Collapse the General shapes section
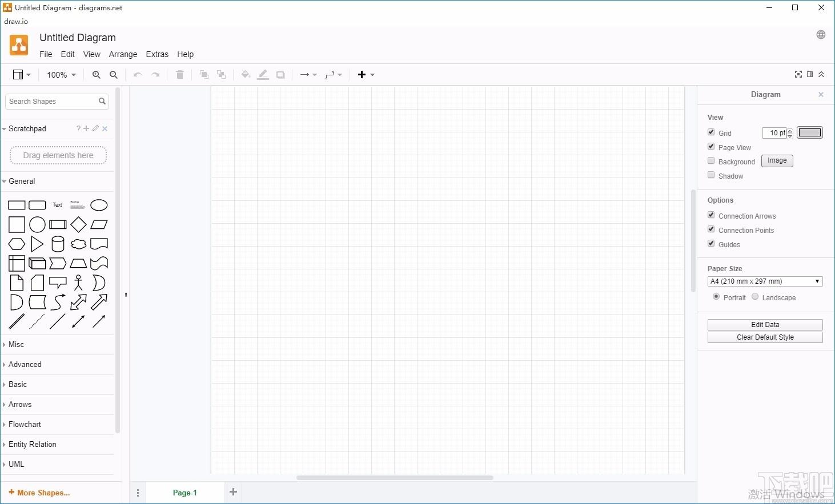 tap(58, 182)
